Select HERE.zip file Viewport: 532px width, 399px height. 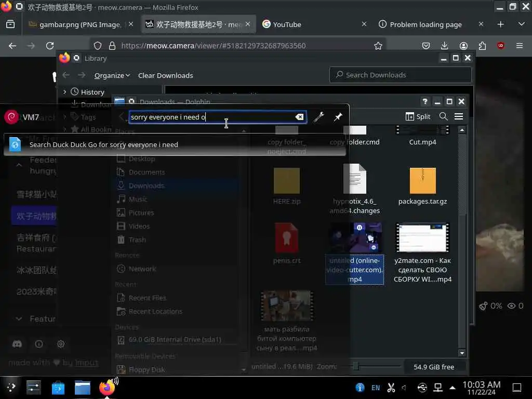click(287, 187)
